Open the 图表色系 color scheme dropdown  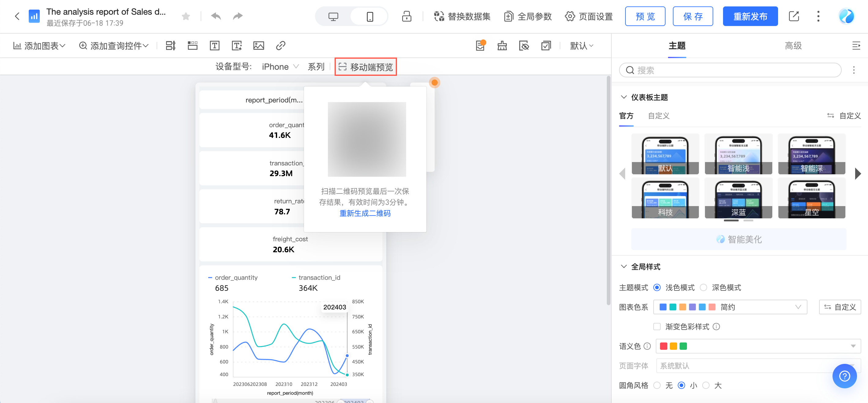730,307
